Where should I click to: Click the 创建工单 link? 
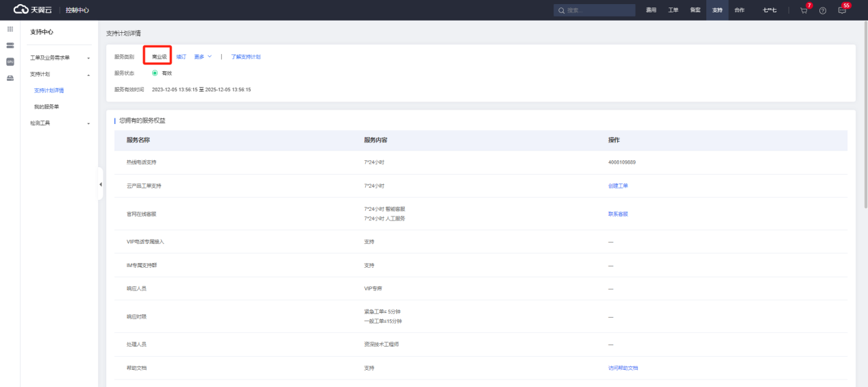(618, 186)
